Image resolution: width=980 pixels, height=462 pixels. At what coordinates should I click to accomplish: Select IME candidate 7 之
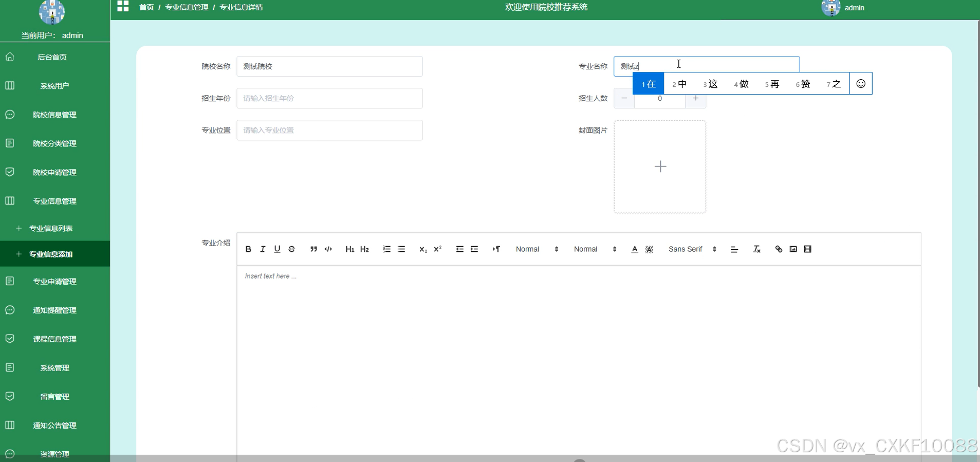(834, 84)
